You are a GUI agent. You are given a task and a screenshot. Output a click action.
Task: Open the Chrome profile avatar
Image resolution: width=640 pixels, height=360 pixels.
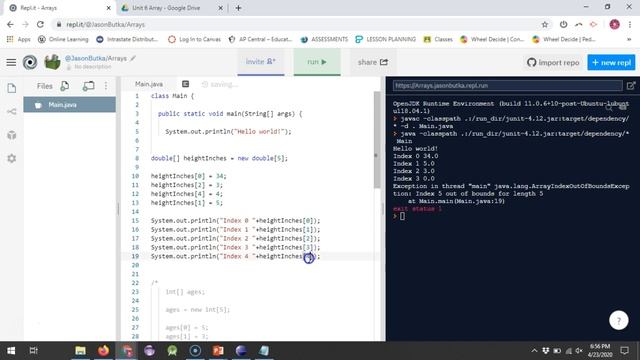click(x=614, y=24)
